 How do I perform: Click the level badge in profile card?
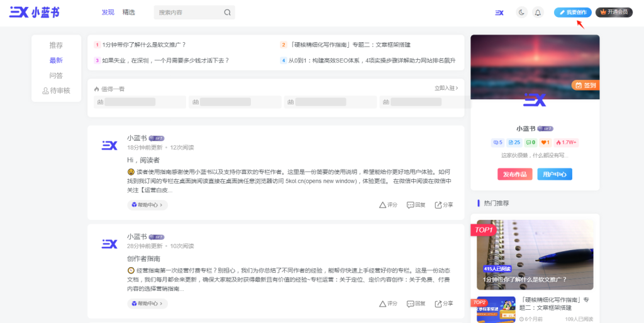(545, 128)
